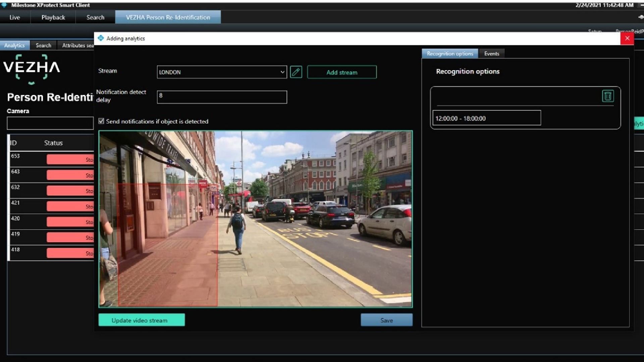
Task: Click the status button for ID 418
Action: pyautogui.click(x=70, y=253)
